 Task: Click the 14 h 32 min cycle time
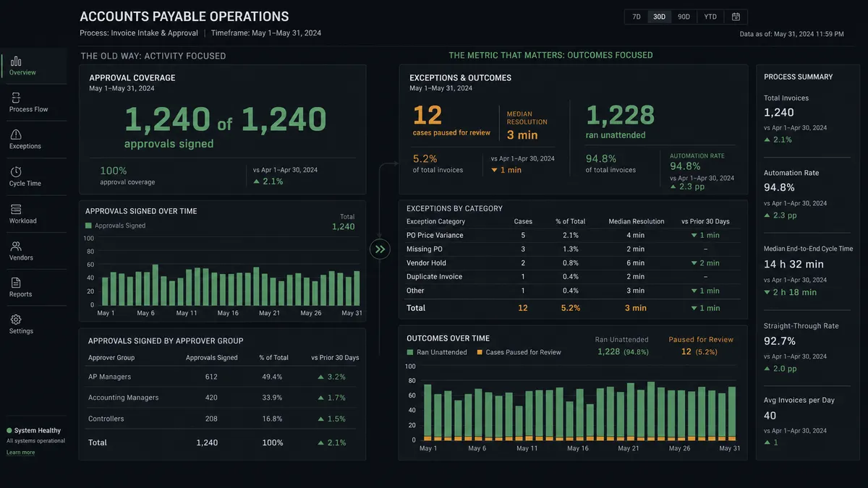point(793,265)
